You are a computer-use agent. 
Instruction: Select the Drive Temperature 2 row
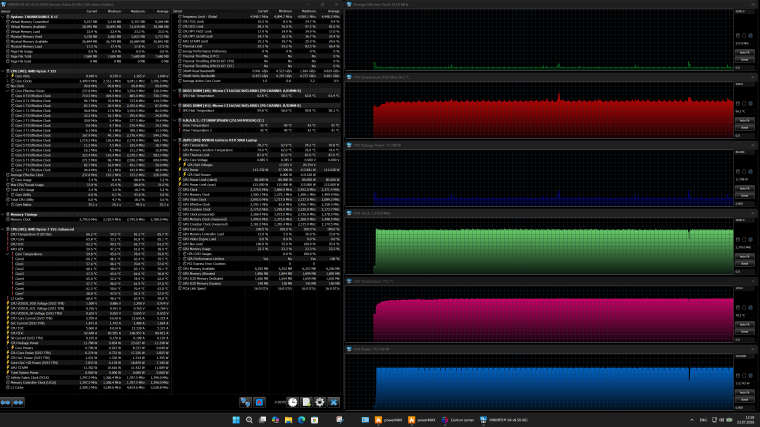tap(257, 130)
